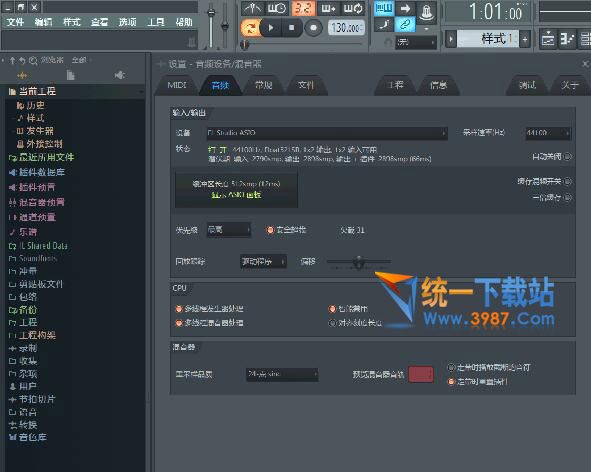Open the pattern selector showing 样式 1
The image size is (591, 472).
point(488,39)
